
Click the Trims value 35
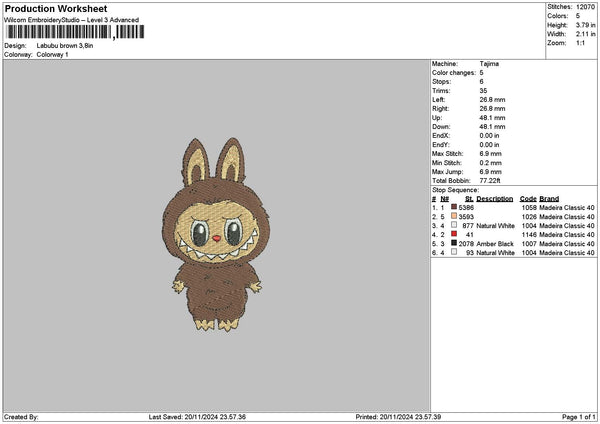483,91
